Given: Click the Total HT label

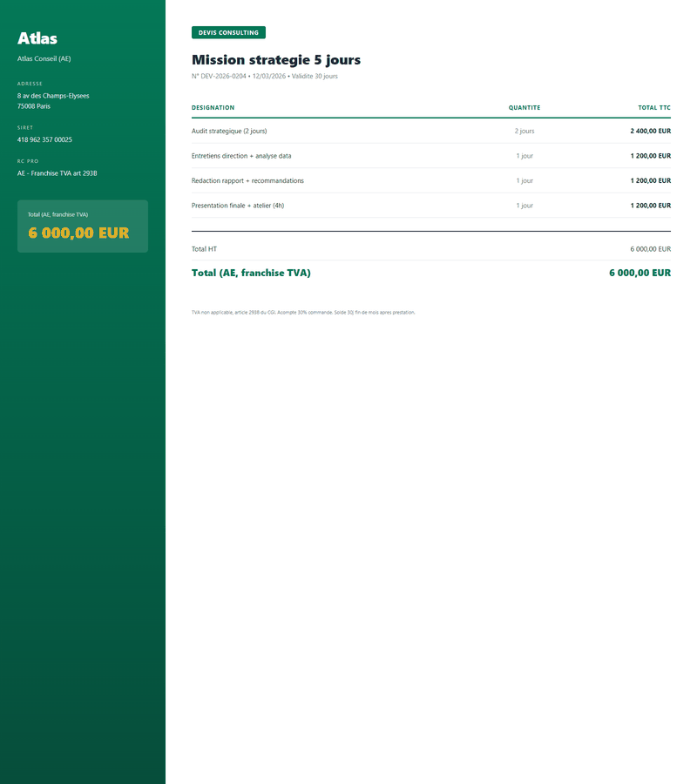Looking at the screenshot, I should pyautogui.click(x=204, y=249).
